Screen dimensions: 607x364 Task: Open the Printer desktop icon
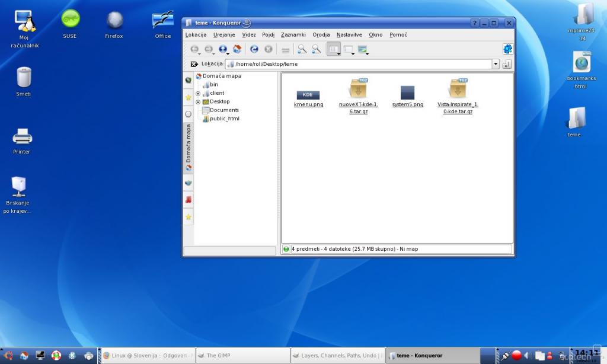click(x=22, y=141)
